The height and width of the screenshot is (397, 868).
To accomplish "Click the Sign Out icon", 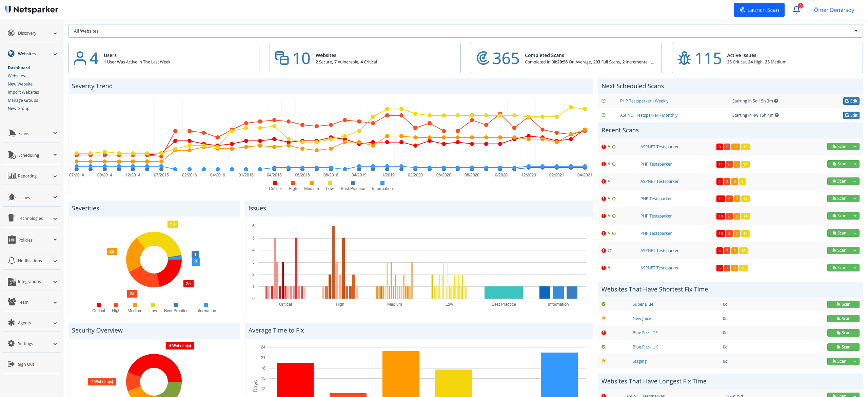I will point(11,364).
